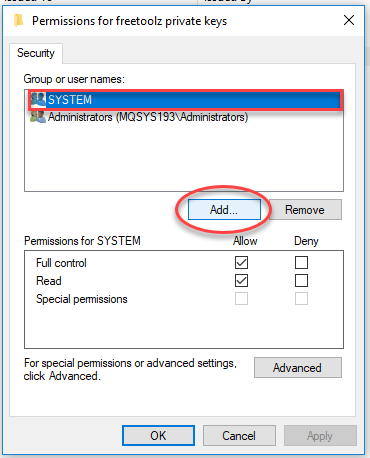
Task: Click Cancel to discard changes
Action: [239, 435]
